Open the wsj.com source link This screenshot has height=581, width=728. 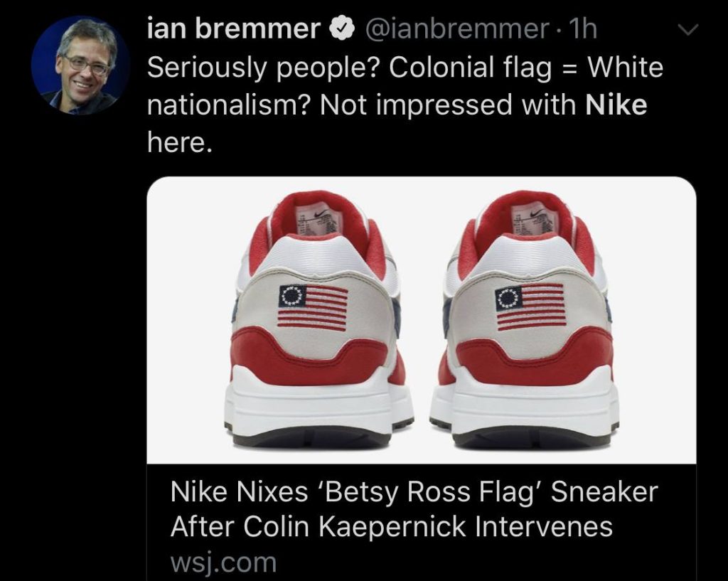point(223,562)
